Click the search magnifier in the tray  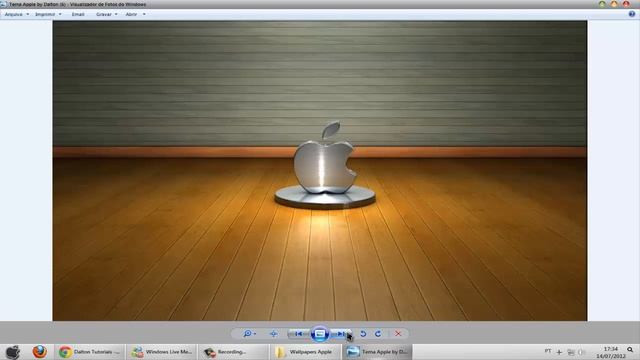click(x=630, y=350)
